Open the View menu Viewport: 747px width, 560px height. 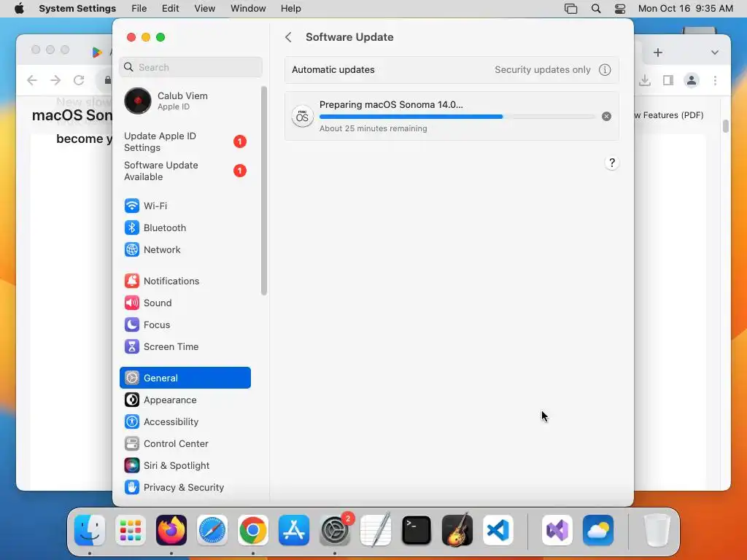coord(204,9)
